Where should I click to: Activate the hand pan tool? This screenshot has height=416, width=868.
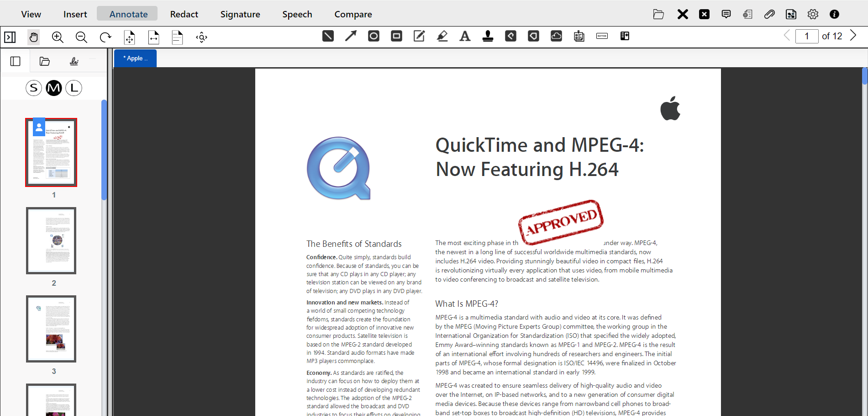coord(34,37)
